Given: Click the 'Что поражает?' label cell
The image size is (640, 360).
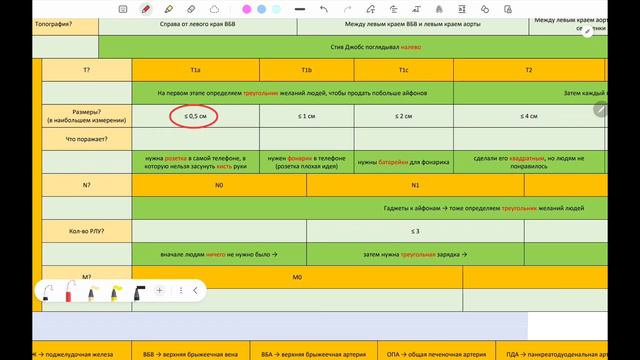Looking at the screenshot, I should (x=87, y=139).
